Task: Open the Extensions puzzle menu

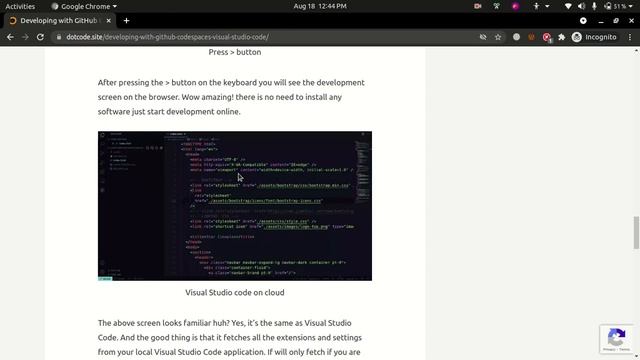Action: point(562,37)
